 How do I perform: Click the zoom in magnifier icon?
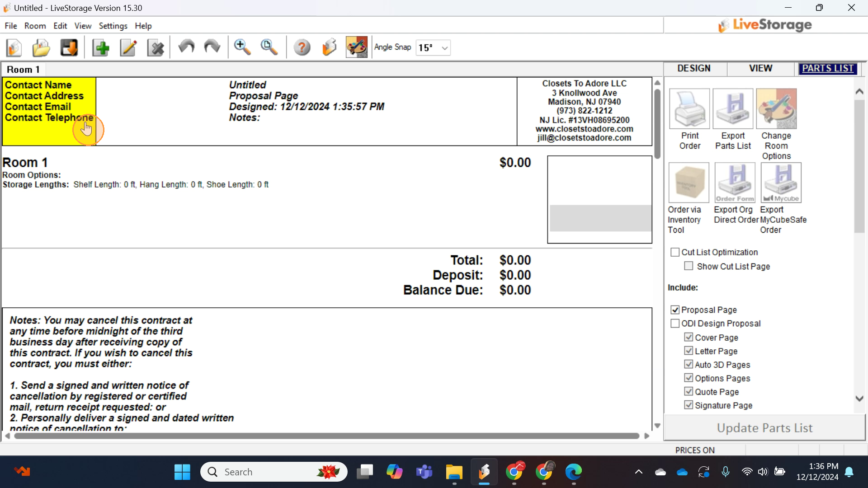[242, 47]
